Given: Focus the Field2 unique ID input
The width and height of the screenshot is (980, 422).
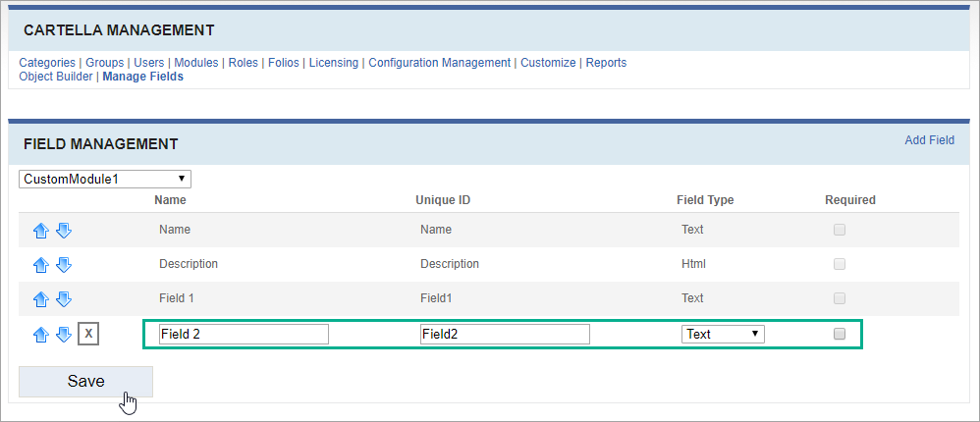Looking at the screenshot, I should [505, 334].
